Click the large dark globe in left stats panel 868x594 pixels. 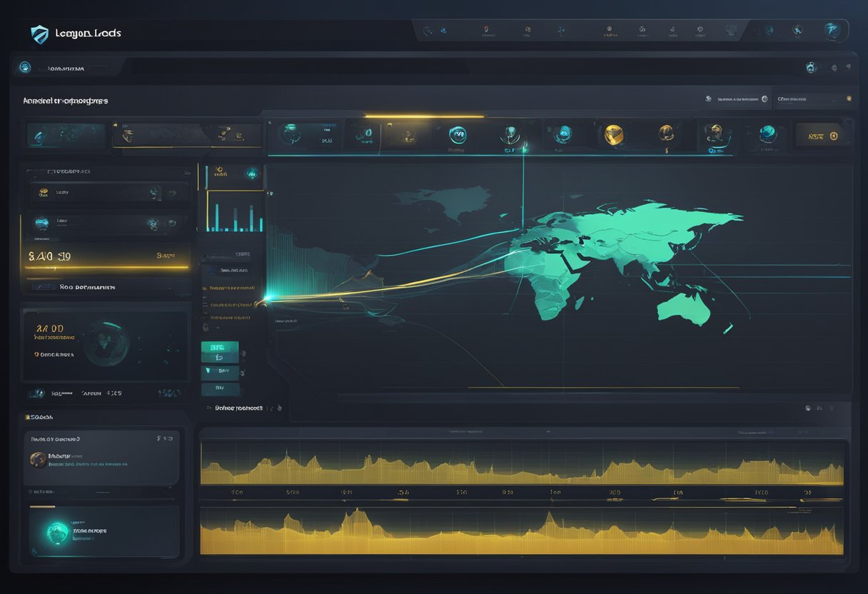tap(106, 343)
